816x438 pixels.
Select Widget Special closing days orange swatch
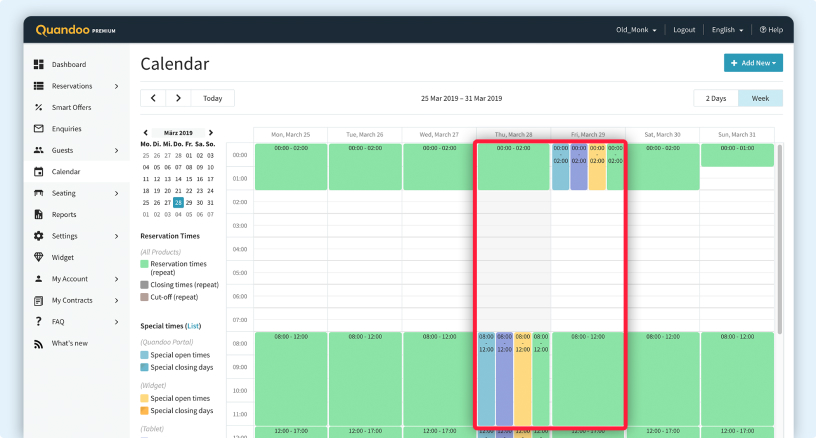[145, 410]
